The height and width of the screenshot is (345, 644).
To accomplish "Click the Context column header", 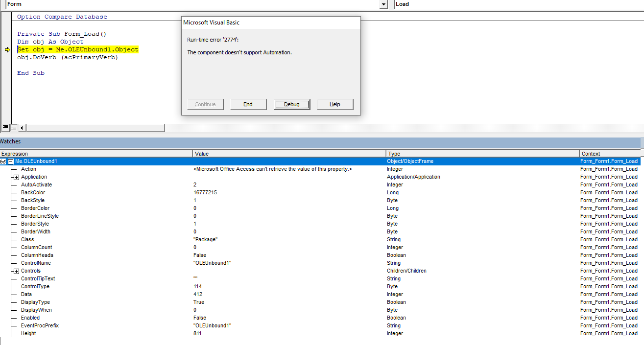I will pos(610,153).
